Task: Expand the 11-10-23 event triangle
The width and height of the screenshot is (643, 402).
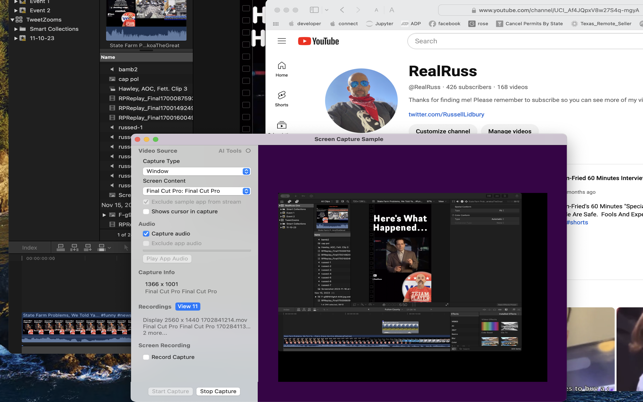Action: (16, 38)
